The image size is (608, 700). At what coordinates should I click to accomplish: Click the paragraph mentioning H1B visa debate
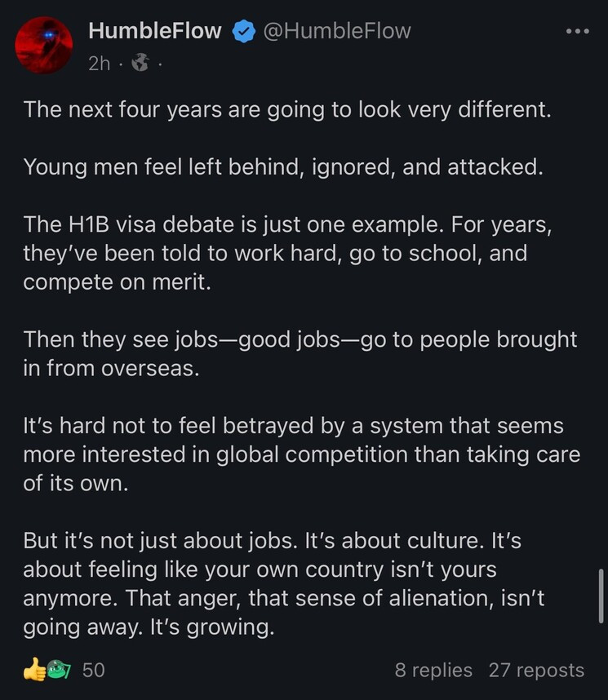288,253
